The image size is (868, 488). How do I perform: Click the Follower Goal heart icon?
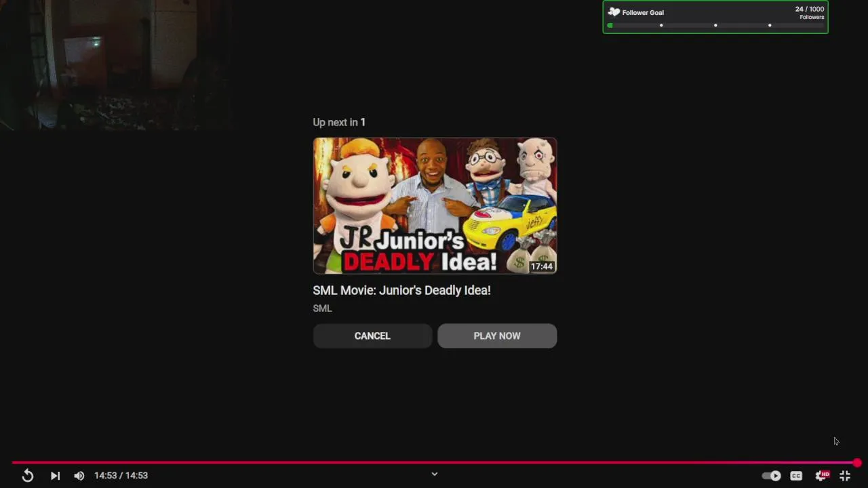614,12
